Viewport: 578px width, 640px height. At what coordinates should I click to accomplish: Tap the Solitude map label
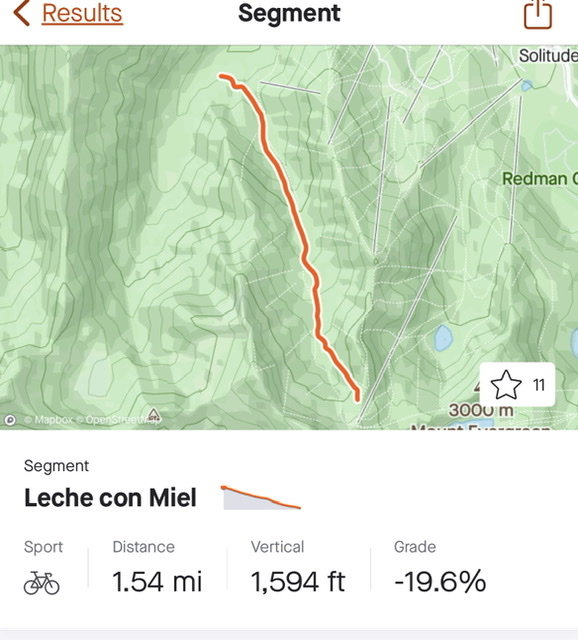coord(548,56)
